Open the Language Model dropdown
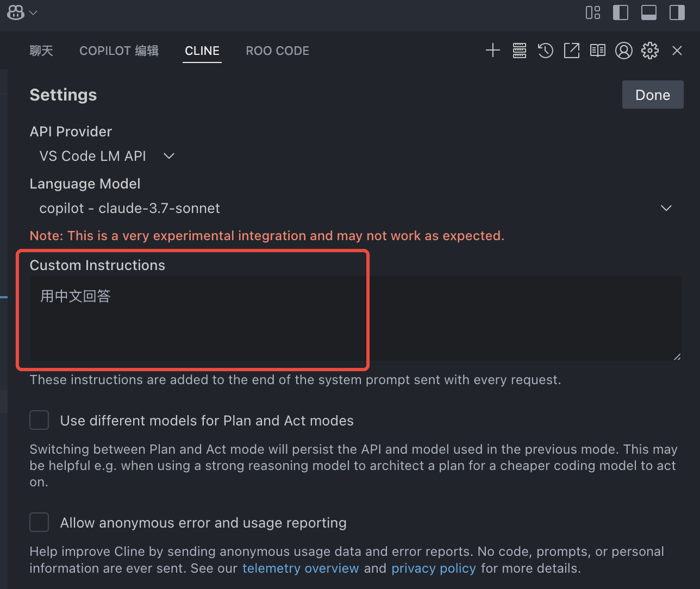The width and height of the screenshot is (700, 589). pos(356,208)
